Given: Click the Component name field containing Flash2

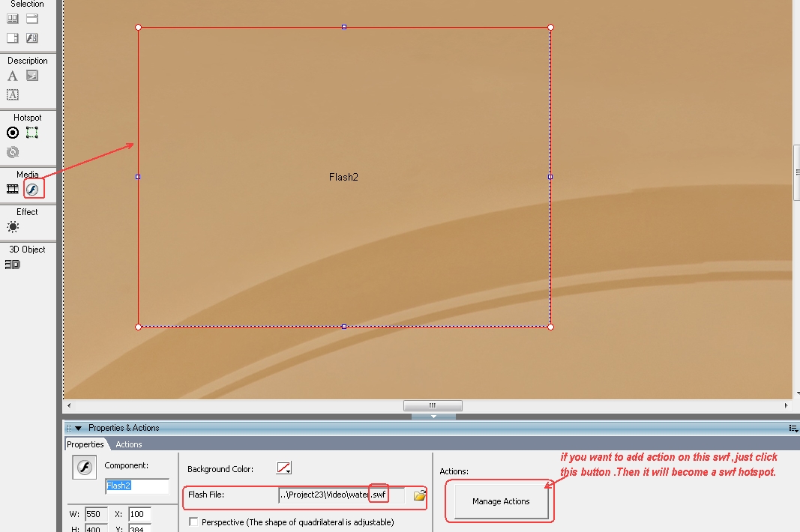Looking at the screenshot, I should tap(137, 486).
